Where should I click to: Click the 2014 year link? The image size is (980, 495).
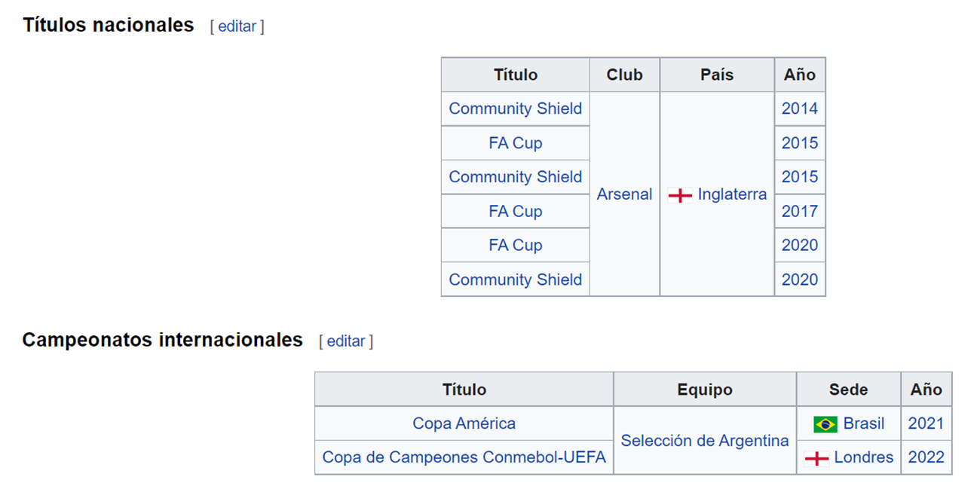tap(800, 108)
